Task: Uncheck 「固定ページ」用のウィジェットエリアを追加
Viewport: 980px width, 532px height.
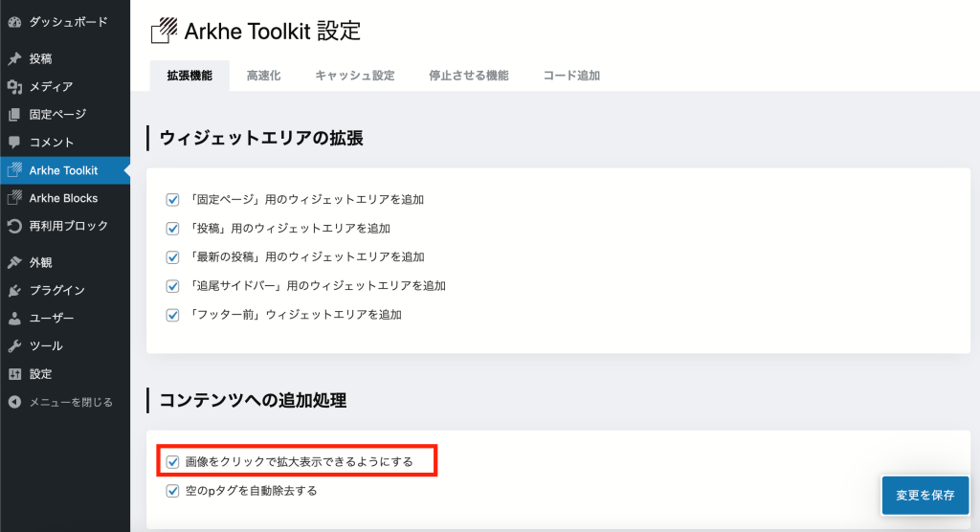Action: pos(172,199)
